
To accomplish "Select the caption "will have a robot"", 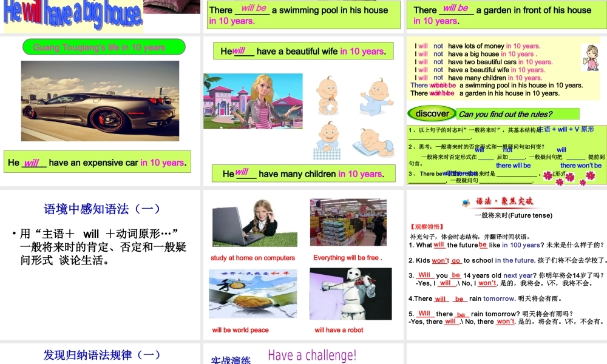I will 339,330.
